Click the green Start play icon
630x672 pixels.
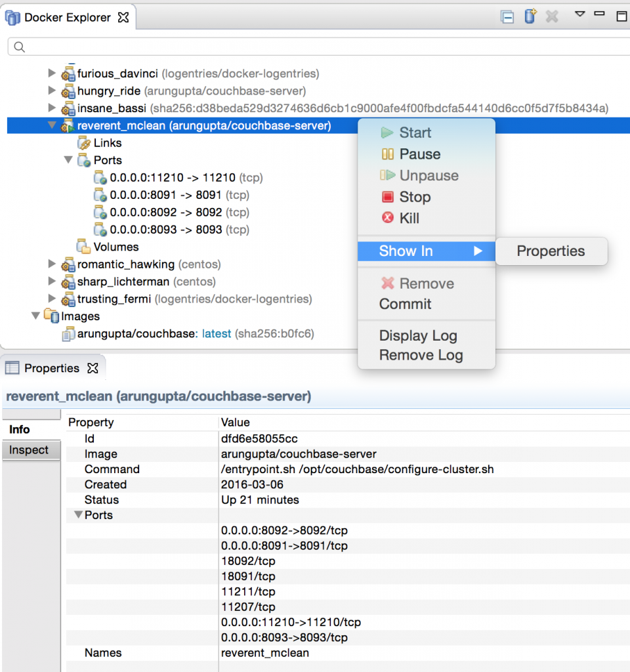tap(387, 133)
